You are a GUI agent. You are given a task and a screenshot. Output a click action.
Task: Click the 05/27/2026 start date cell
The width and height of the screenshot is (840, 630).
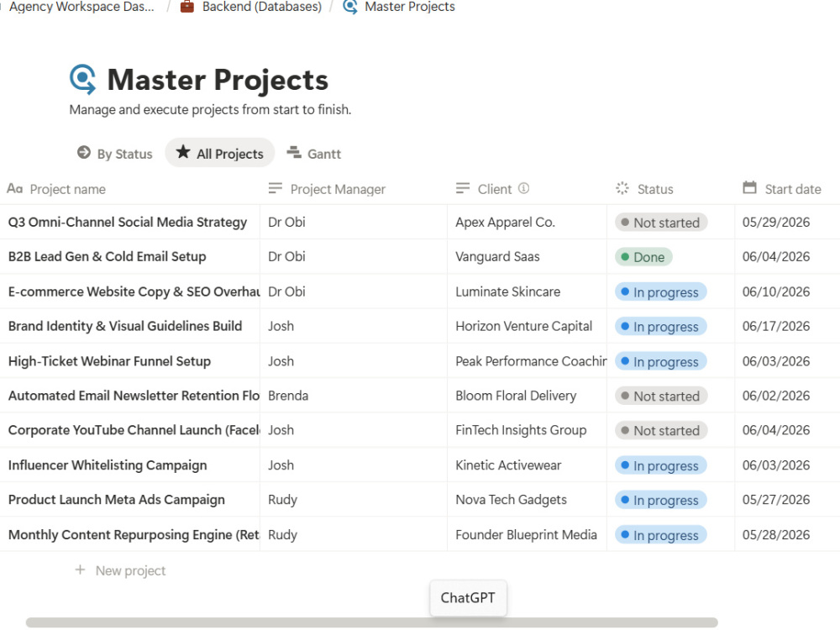pyautogui.click(x=788, y=499)
